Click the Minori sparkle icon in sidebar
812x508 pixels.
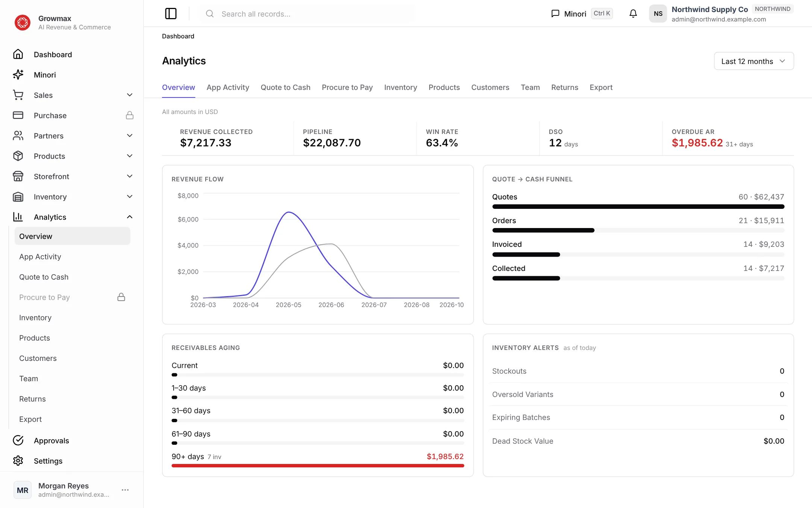coord(18,75)
